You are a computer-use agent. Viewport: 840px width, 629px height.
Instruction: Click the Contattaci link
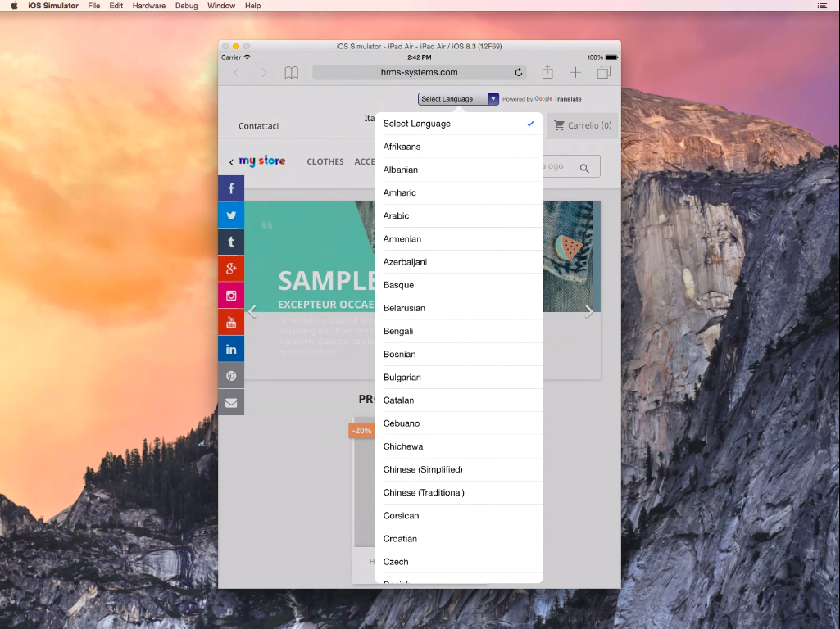tap(258, 126)
